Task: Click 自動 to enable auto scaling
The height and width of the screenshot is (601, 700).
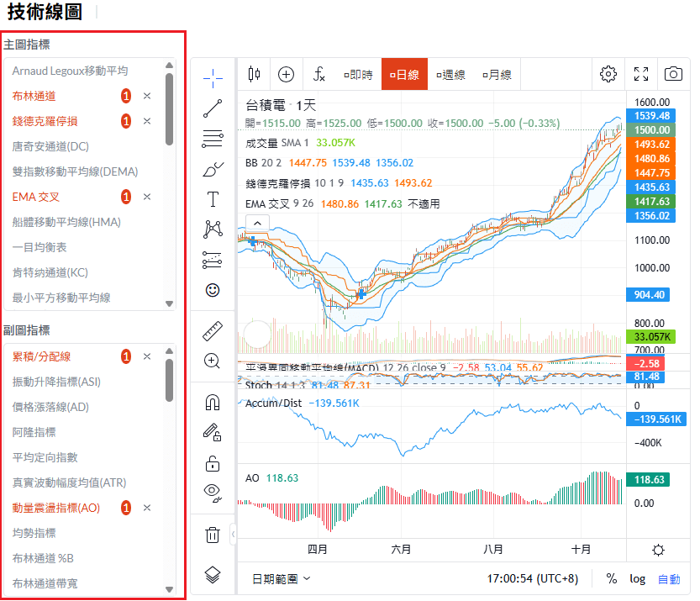Action: 670,578
